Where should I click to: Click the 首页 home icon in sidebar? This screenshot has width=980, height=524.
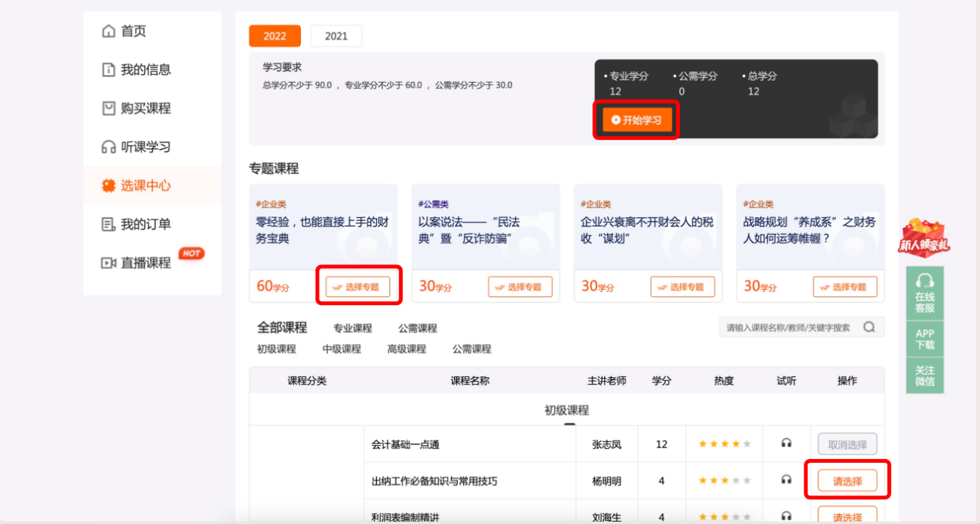click(x=108, y=31)
